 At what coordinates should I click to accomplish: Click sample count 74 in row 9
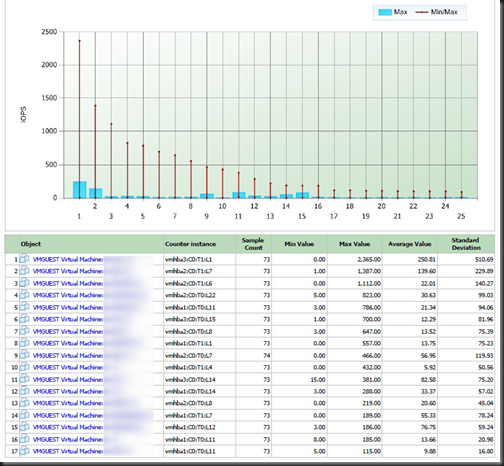pyautogui.click(x=266, y=356)
